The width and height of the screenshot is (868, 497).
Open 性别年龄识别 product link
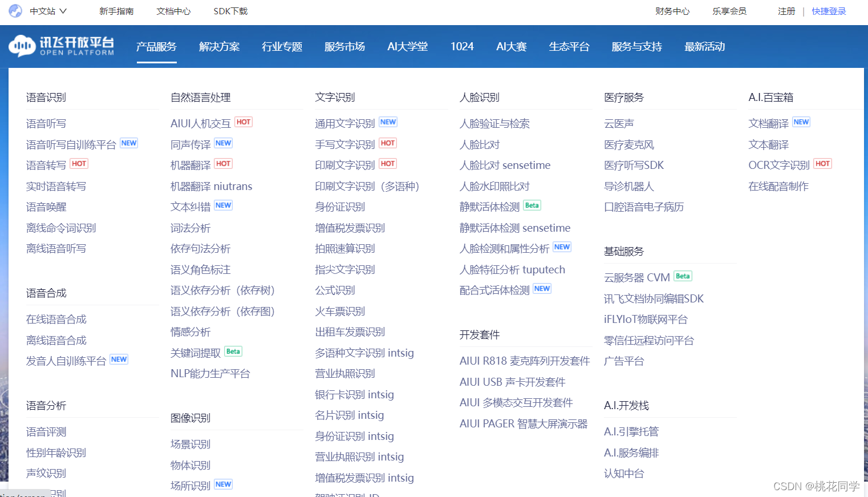tap(56, 453)
